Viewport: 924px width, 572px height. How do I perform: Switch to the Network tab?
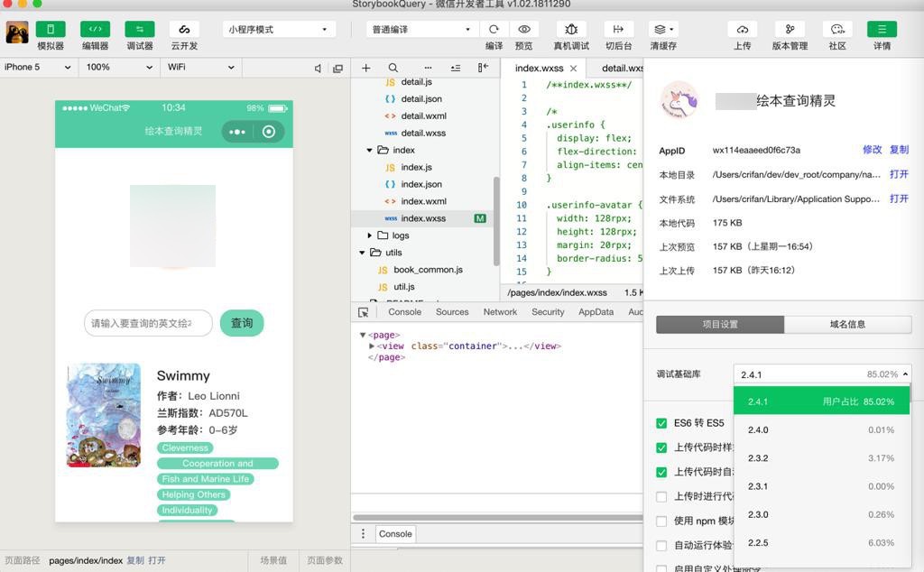pos(500,312)
